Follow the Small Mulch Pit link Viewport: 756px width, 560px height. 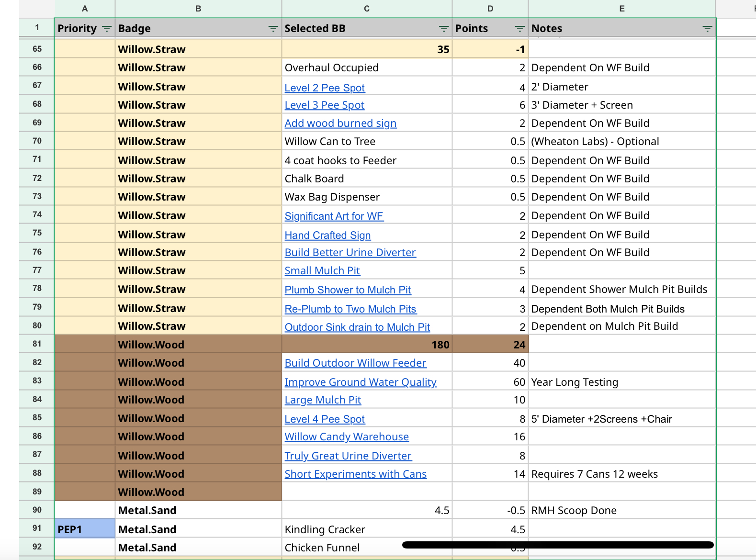click(x=322, y=270)
